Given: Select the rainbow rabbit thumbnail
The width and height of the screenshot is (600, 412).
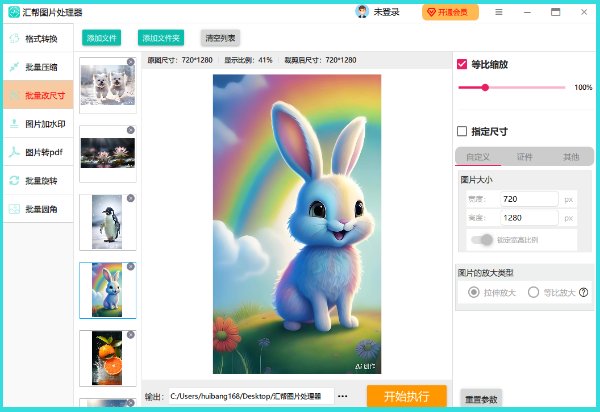Looking at the screenshot, I should point(108,290).
